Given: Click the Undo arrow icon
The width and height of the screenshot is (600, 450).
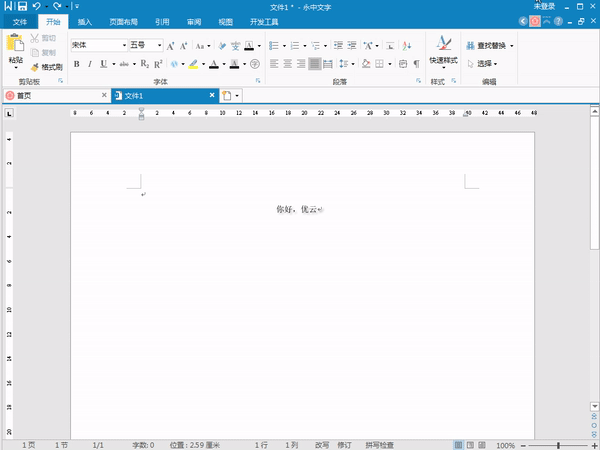Looking at the screenshot, I should pos(37,6).
